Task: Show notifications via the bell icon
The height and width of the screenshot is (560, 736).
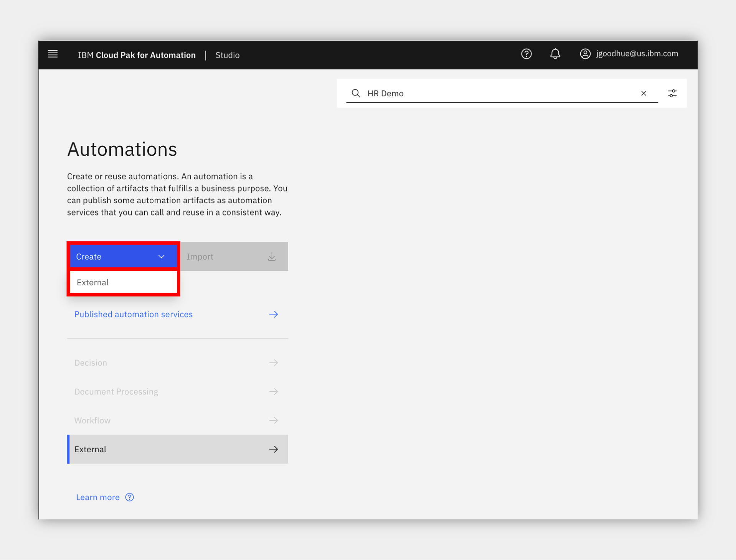Action: [x=555, y=54]
